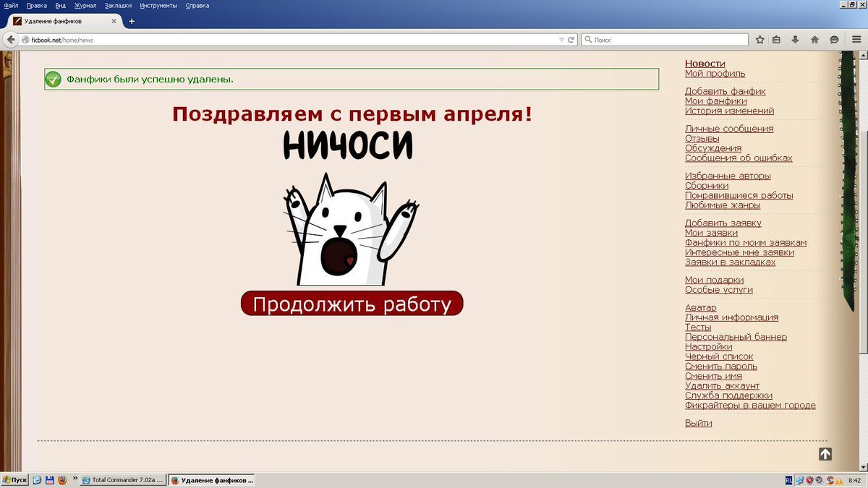This screenshot has width=868, height=488.
Task: Log out with the Выйти link
Action: (x=699, y=423)
